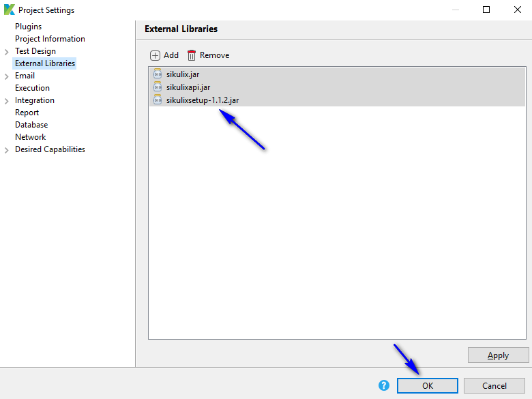Open help via the blue question mark
Viewport: 532px width, 399px height.
pos(384,385)
